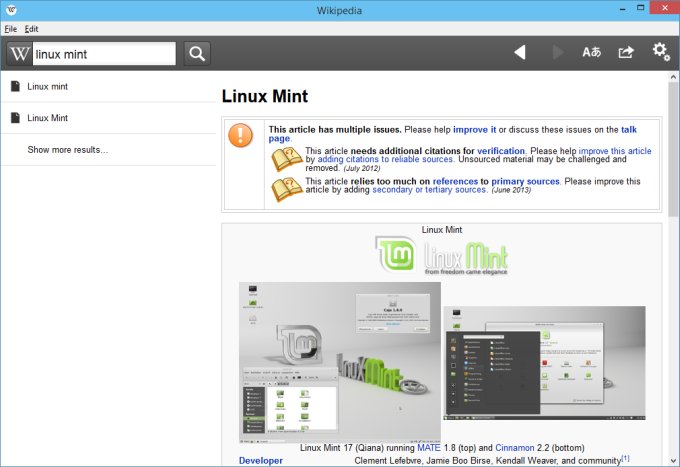Minimize the Wikipedia window
Screen dimensions: 680x467
[x=622, y=8]
